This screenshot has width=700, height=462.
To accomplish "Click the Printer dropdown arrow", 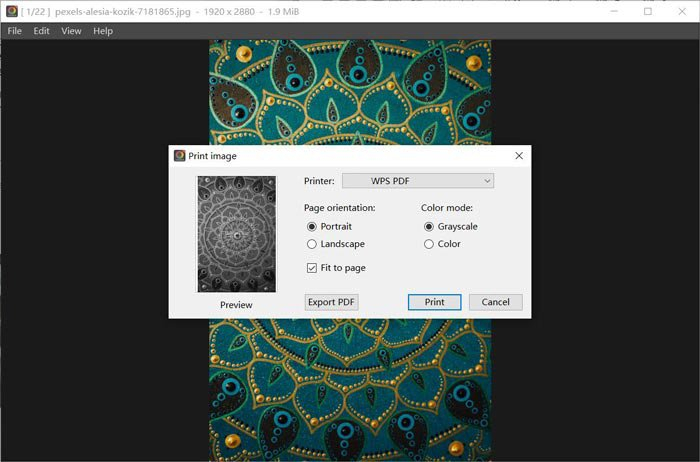I will tap(487, 181).
